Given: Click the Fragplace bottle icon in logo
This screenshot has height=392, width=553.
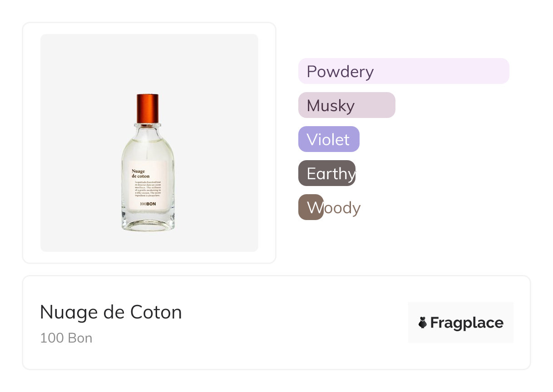Looking at the screenshot, I should 423,323.
